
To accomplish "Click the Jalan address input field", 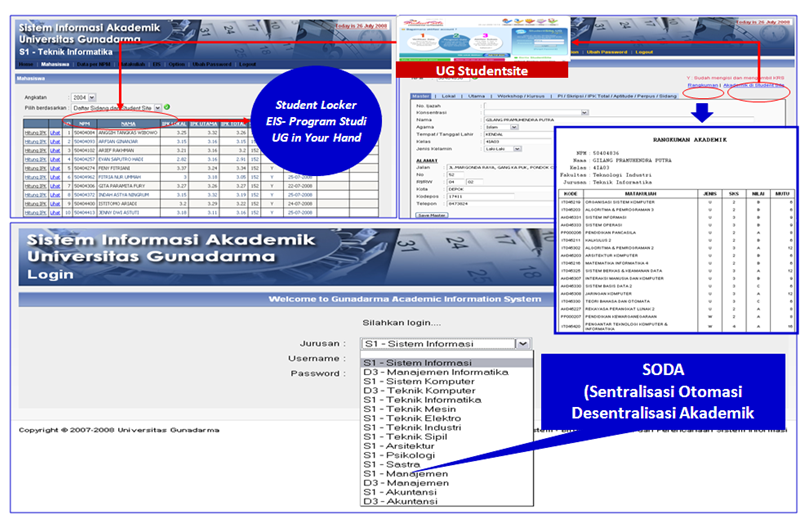I will 501,167.
